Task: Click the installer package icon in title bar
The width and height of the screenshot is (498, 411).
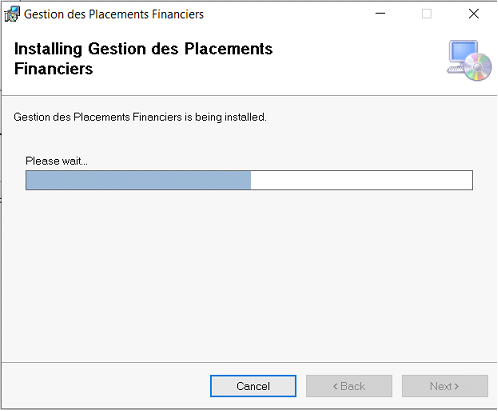Action: click(12, 14)
